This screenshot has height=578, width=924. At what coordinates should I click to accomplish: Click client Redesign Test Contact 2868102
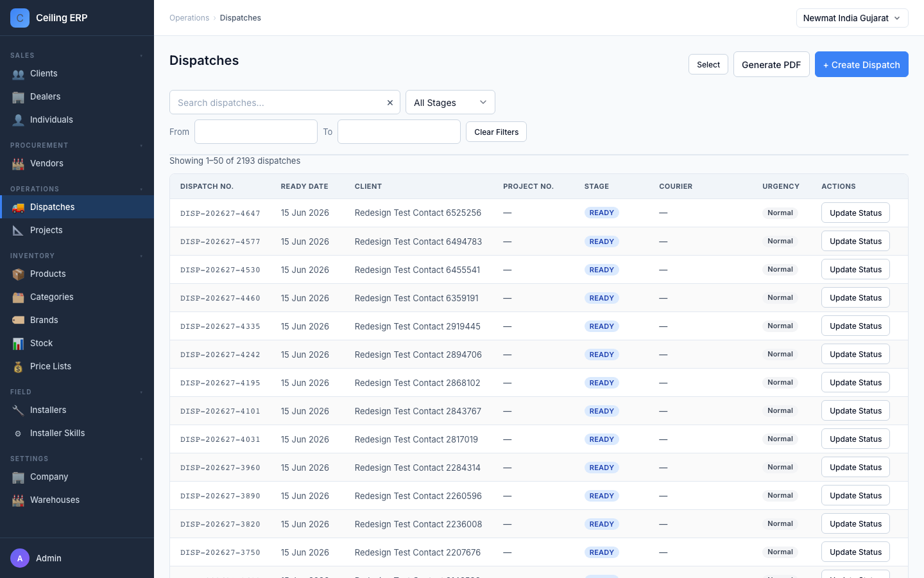(x=417, y=383)
